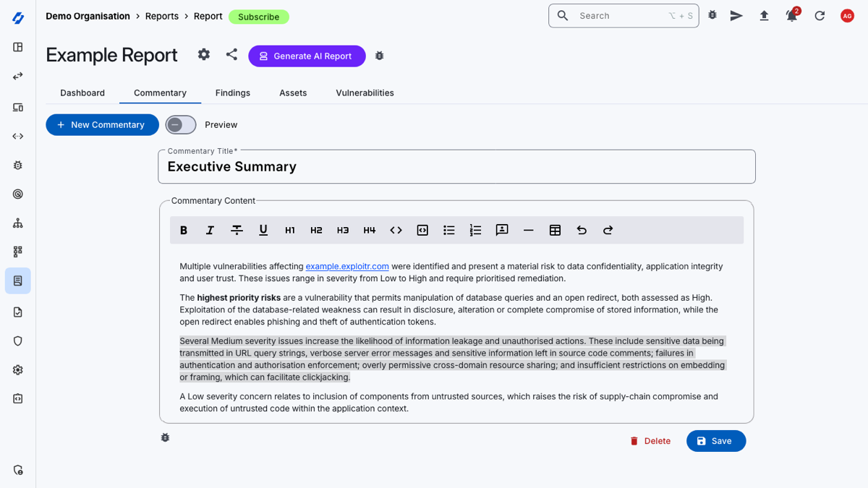Viewport: 868px width, 488px height.
Task: Open notifications via the bell icon
Action: 791,15
